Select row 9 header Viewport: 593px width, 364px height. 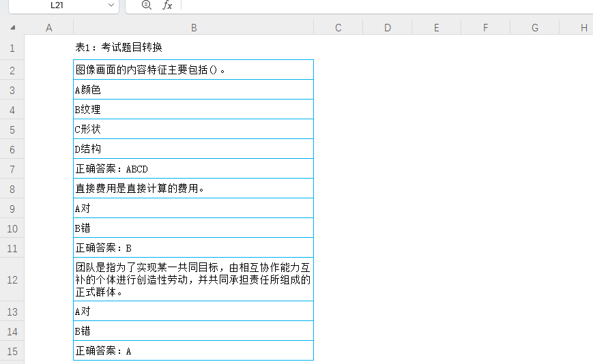[x=12, y=209]
